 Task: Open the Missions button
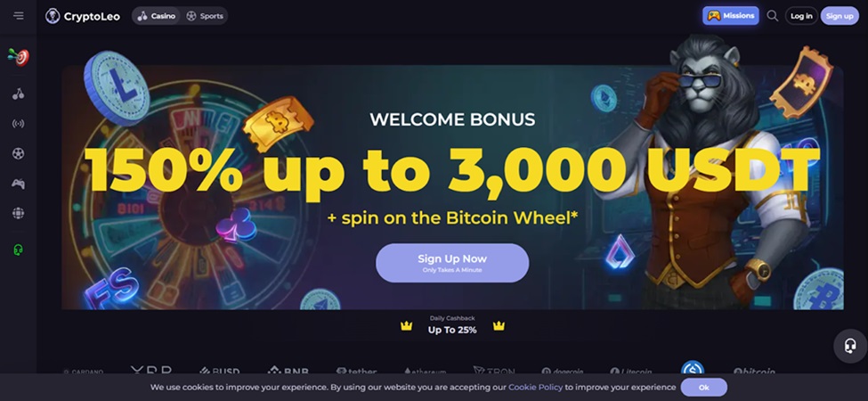[x=731, y=16]
